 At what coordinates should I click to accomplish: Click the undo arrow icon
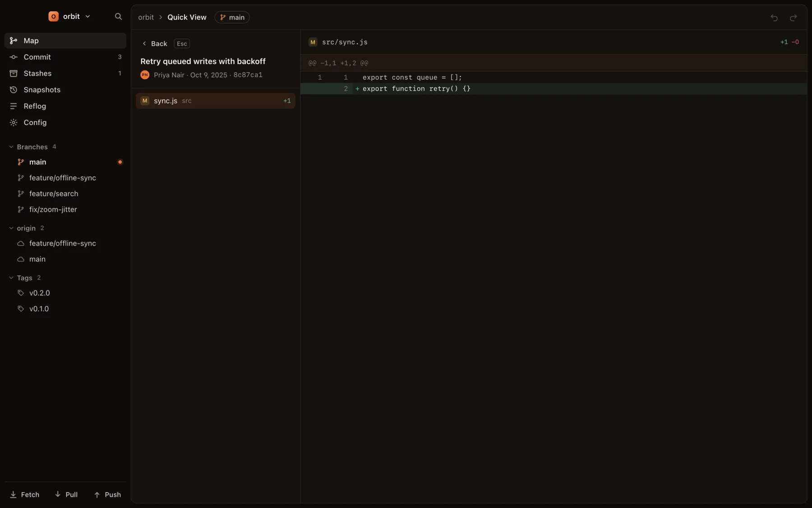(774, 18)
